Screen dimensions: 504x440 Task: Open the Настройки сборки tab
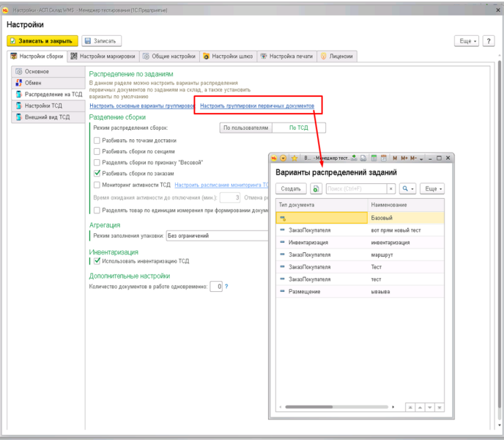37,56
